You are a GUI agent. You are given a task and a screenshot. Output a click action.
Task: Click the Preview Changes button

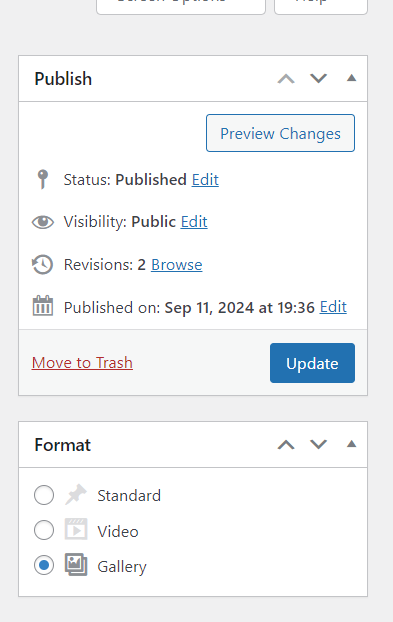280,133
